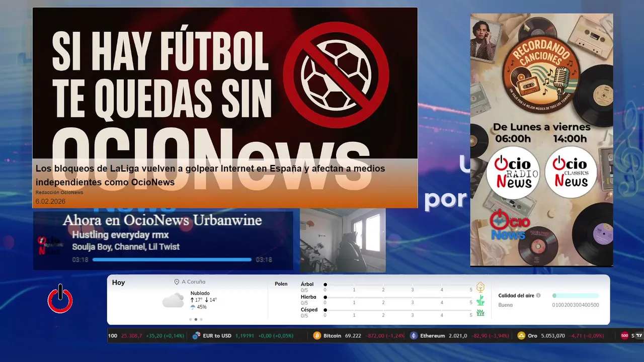Click the Ethereum diamond icon
644x362 pixels.
[x=414, y=336]
